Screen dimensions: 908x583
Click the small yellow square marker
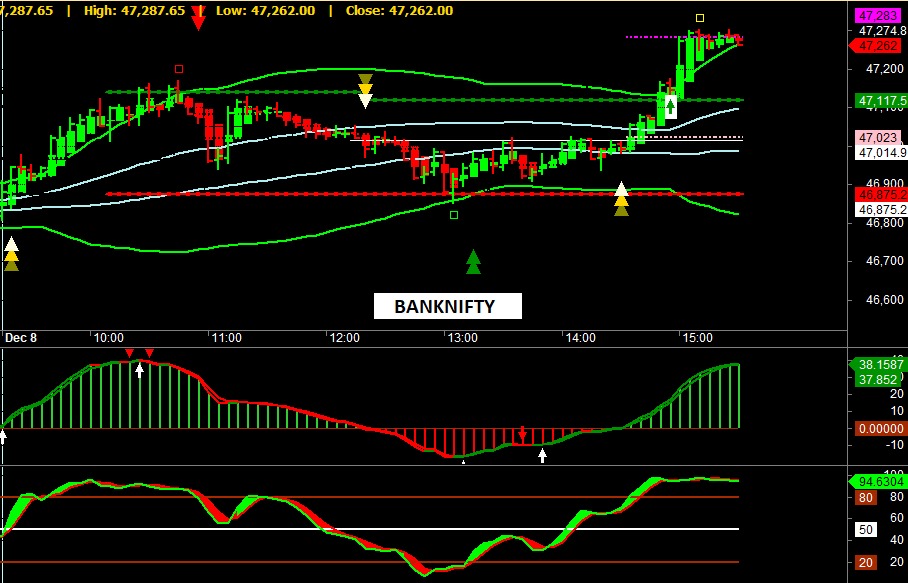pyautogui.click(x=700, y=17)
